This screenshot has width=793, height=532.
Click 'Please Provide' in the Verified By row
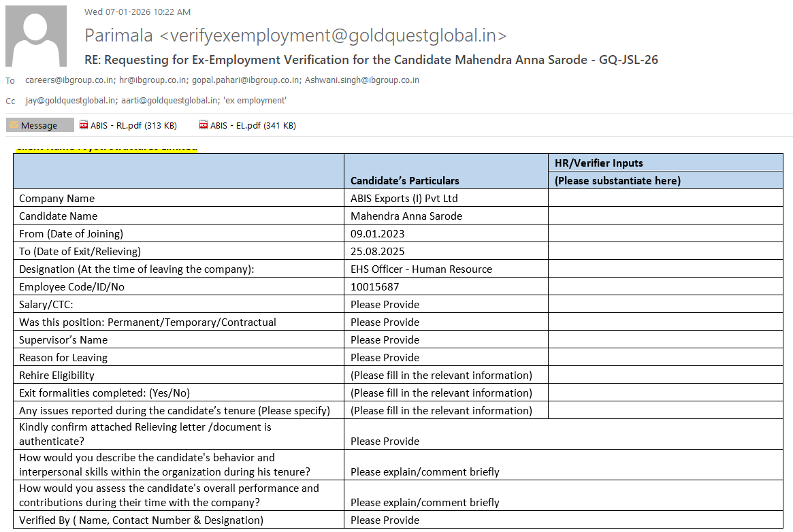(385, 520)
